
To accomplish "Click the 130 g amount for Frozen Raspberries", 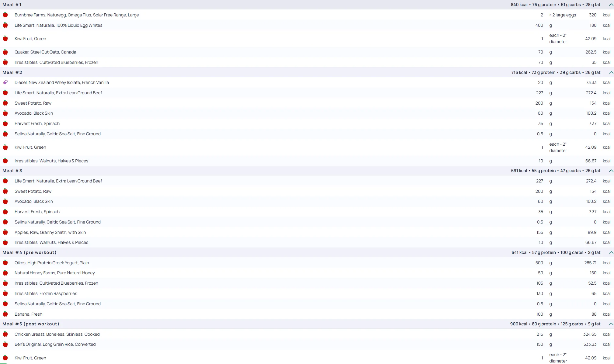I will point(540,293).
